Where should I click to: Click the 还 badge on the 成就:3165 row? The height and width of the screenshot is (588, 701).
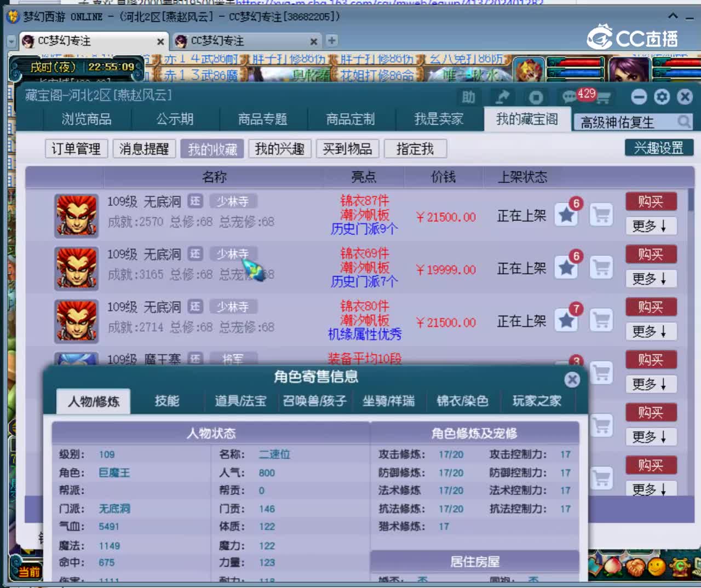(x=196, y=254)
